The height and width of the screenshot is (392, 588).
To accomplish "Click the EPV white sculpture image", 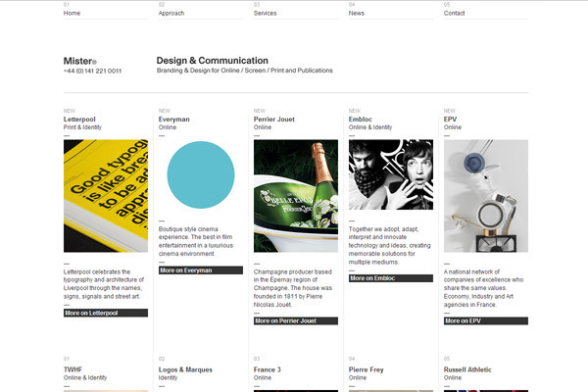I will point(486,196).
